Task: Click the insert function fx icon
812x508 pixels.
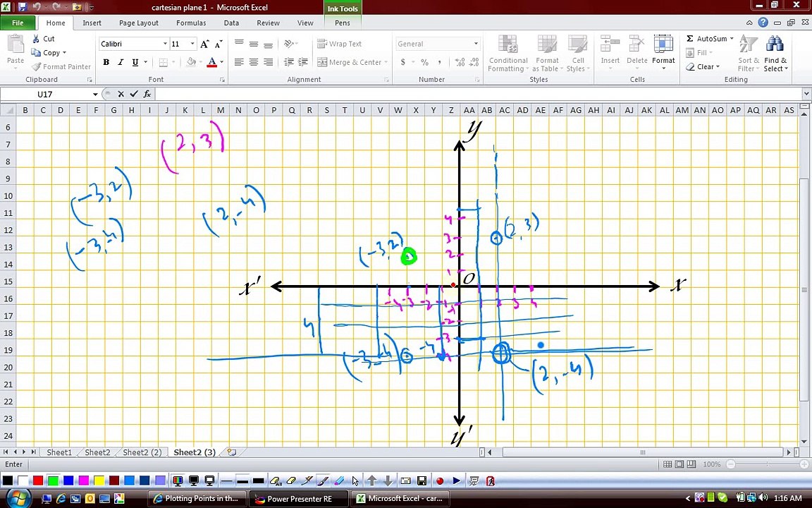Action: tap(147, 94)
